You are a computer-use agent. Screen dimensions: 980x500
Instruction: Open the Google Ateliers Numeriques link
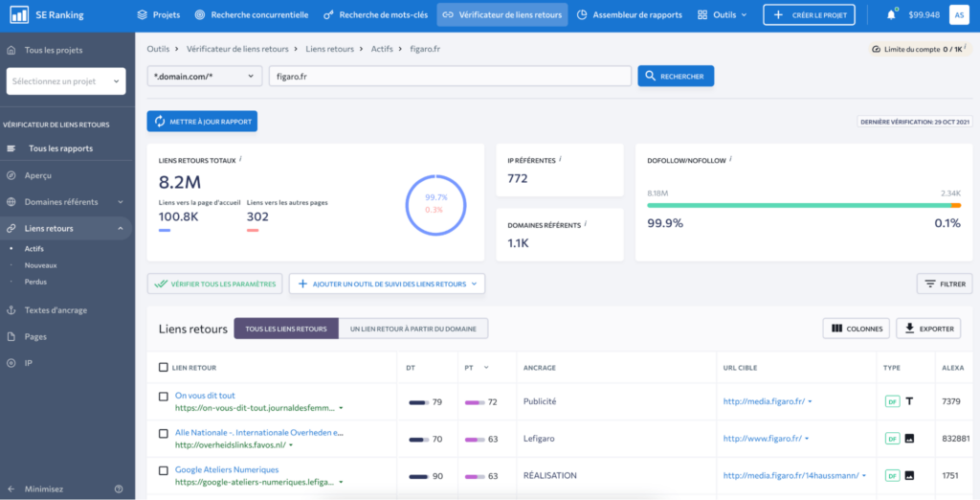click(x=227, y=469)
